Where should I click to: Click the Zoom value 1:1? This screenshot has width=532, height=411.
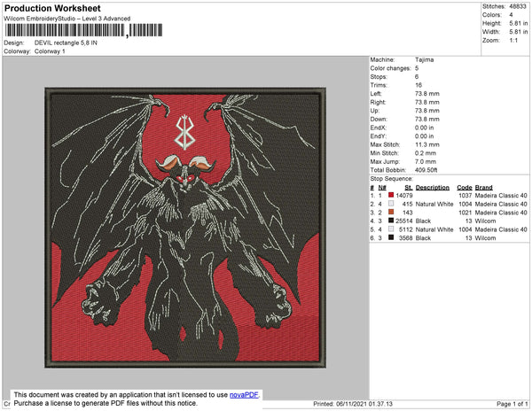coord(513,41)
